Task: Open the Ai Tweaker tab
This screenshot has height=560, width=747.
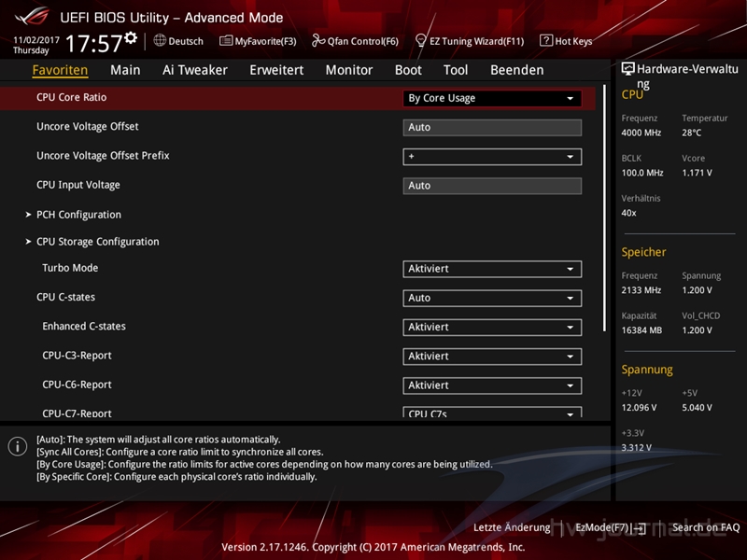Action: [x=195, y=70]
